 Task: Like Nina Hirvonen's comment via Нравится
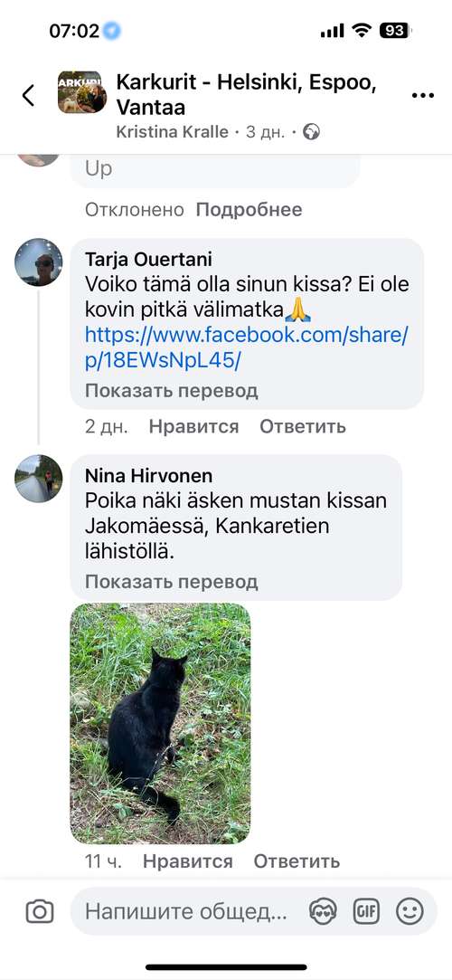[x=188, y=861]
